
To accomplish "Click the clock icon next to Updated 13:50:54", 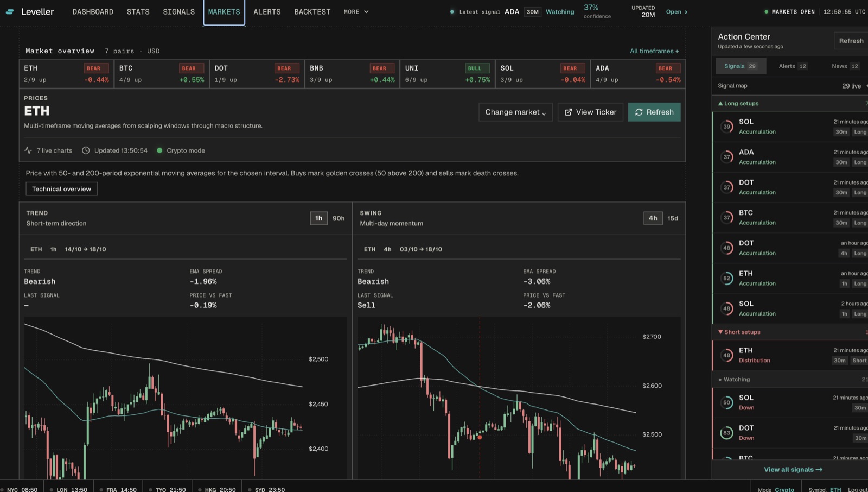I will [x=86, y=150].
